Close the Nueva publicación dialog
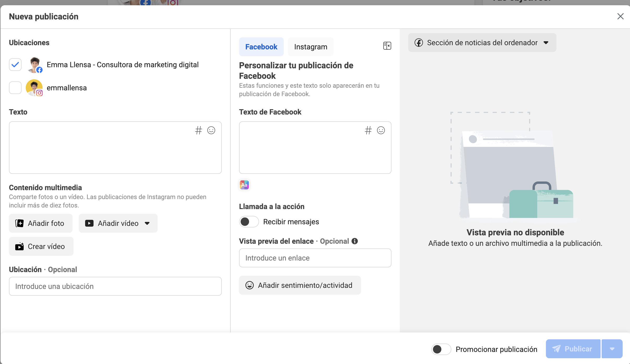630x364 pixels. [621, 16]
